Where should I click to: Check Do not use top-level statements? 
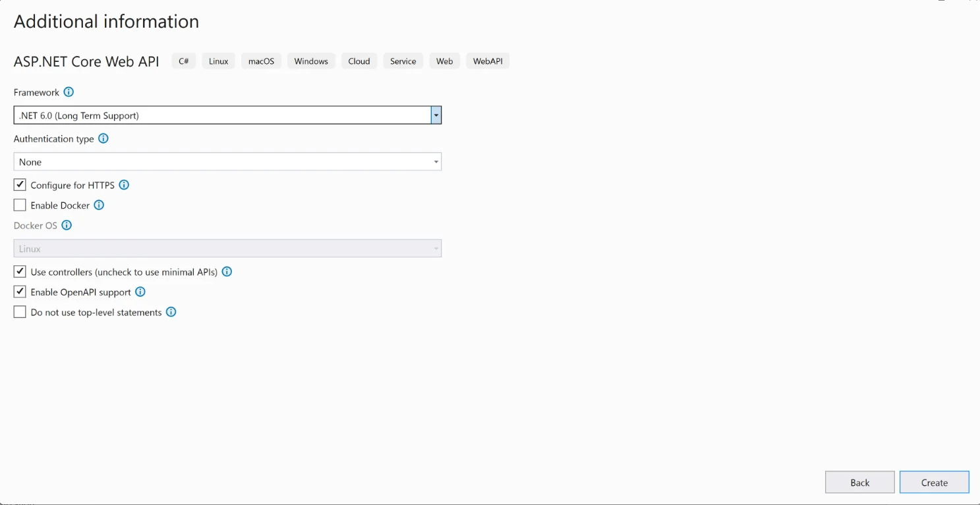point(20,312)
